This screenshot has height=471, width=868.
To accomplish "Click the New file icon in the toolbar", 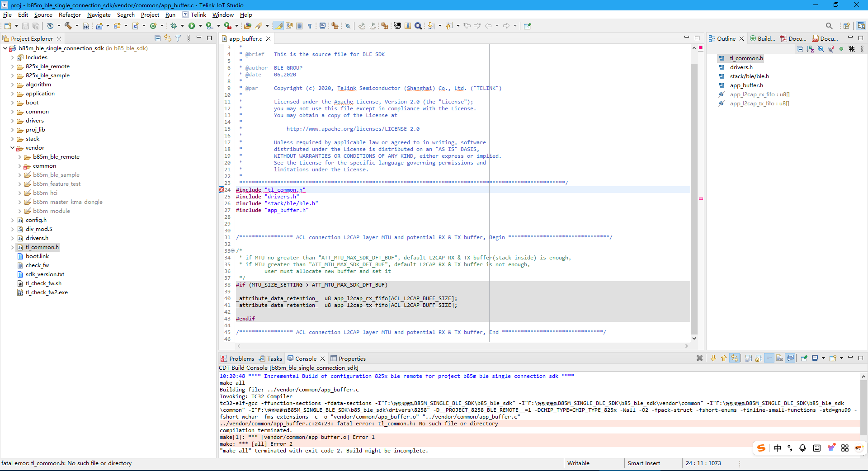I will pos(8,26).
